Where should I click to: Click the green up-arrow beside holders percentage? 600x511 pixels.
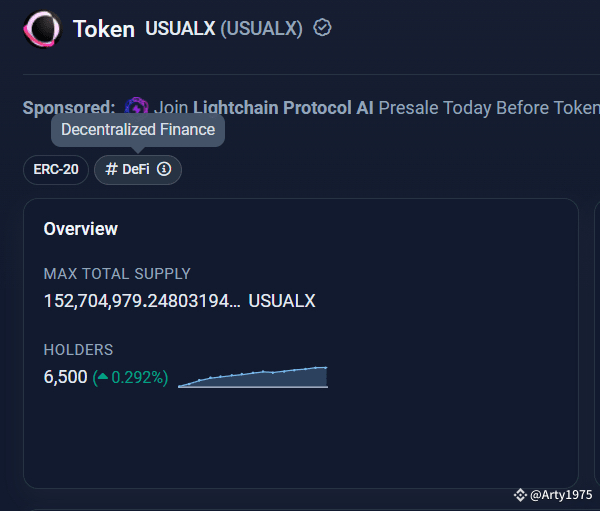pos(102,378)
